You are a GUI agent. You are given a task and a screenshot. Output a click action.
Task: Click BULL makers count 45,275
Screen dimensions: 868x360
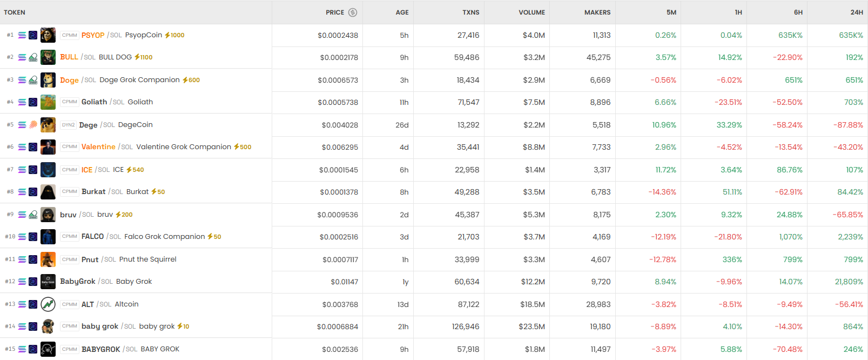598,57
